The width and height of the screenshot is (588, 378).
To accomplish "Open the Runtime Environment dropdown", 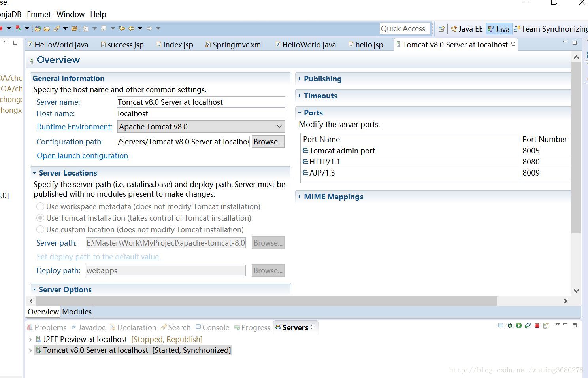I will pos(201,127).
